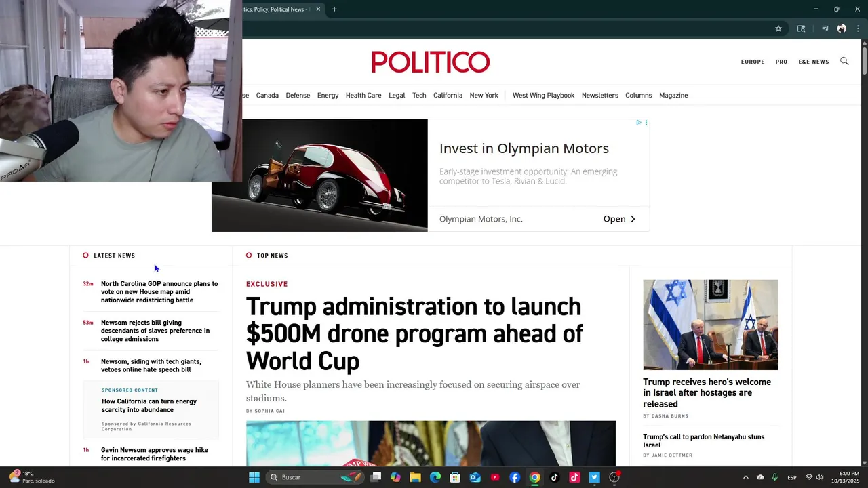Open Trump's call to pardon Netanyahu story
The image size is (868, 488).
click(704, 441)
